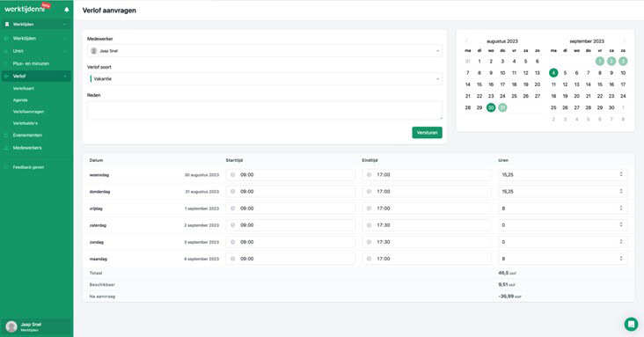Expand the Werktijden sidebar section
The image size is (644, 337).
(36, 38)
